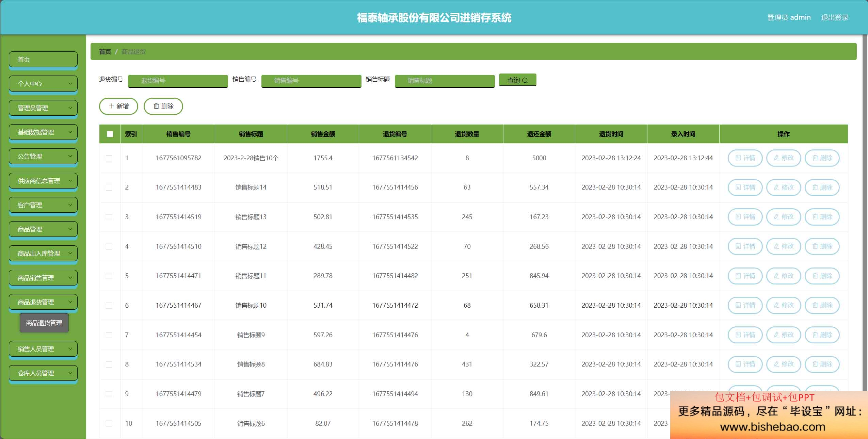Click the batch 删除 button above table
Image resolution: width=868 pixels, height=439 pixels.
163,106
